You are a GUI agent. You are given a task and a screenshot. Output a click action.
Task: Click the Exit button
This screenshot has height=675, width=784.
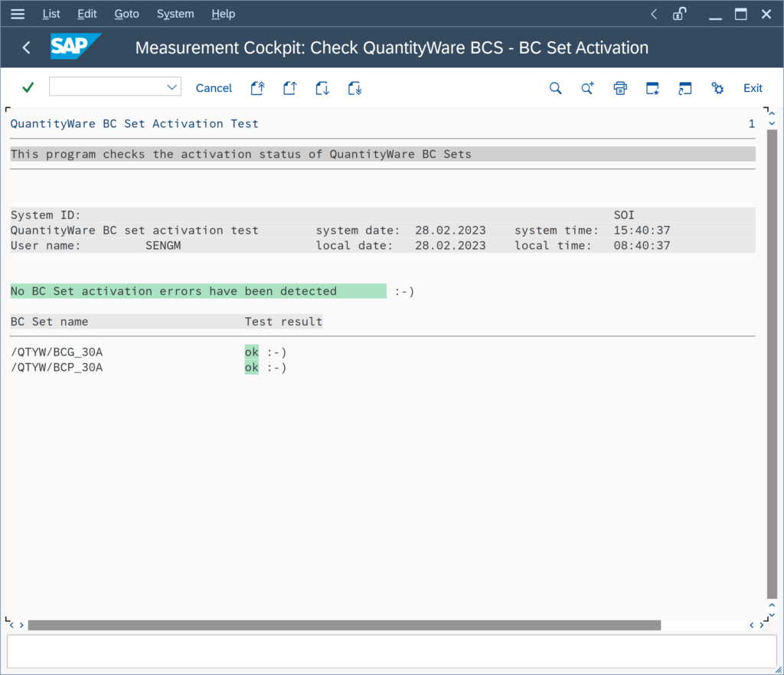(753, 88)
